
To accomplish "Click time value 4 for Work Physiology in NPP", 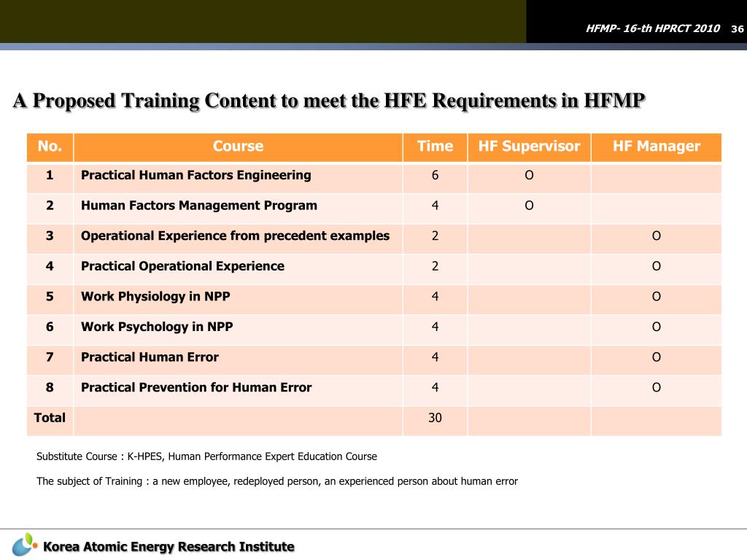I will (435, 297).
